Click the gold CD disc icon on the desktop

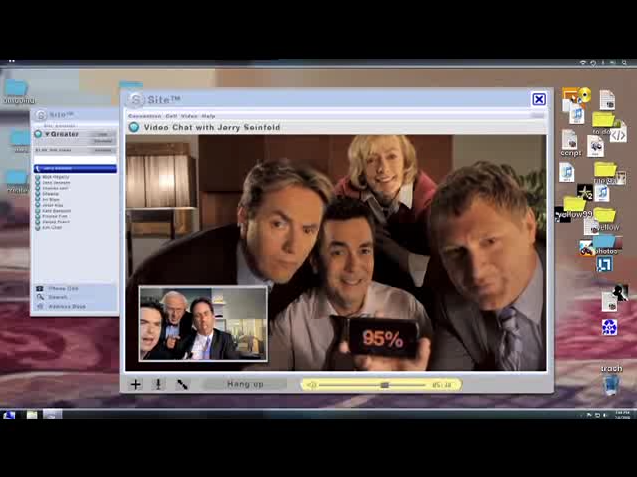click(584, 95)
